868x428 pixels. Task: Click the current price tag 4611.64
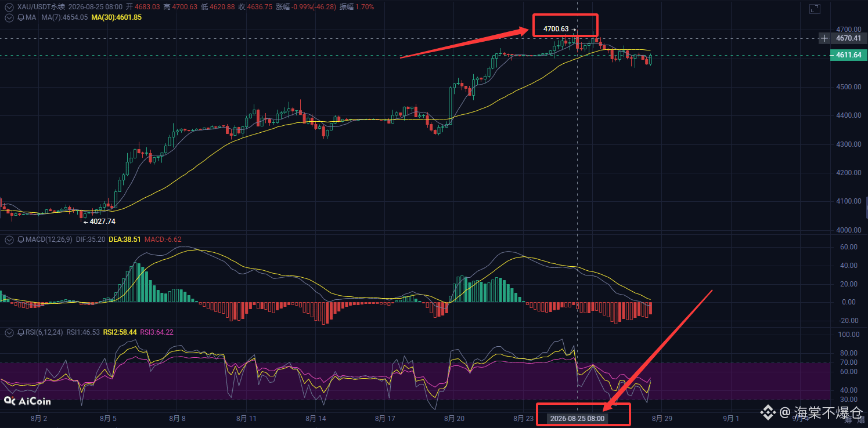[x=849, y=56]
